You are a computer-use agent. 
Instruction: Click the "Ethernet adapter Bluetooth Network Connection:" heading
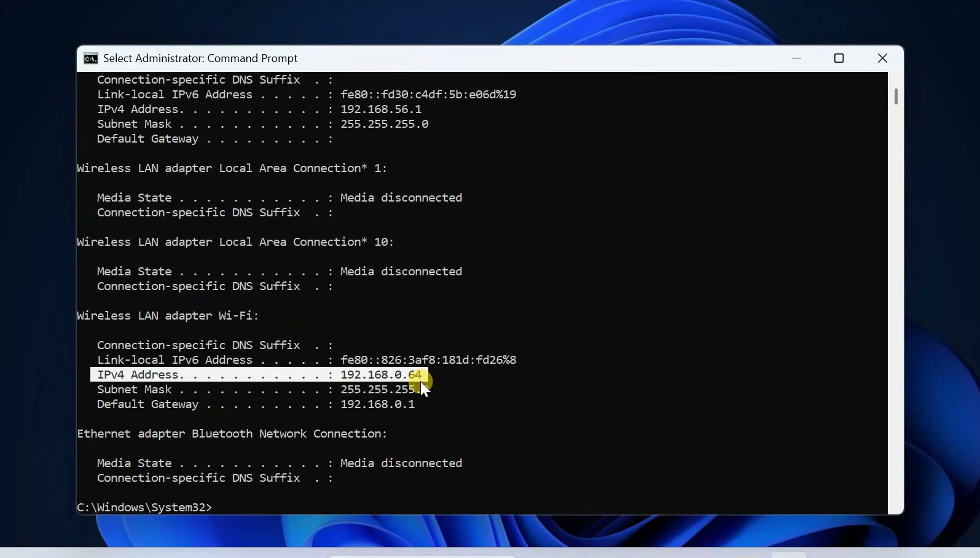[232, 434]
